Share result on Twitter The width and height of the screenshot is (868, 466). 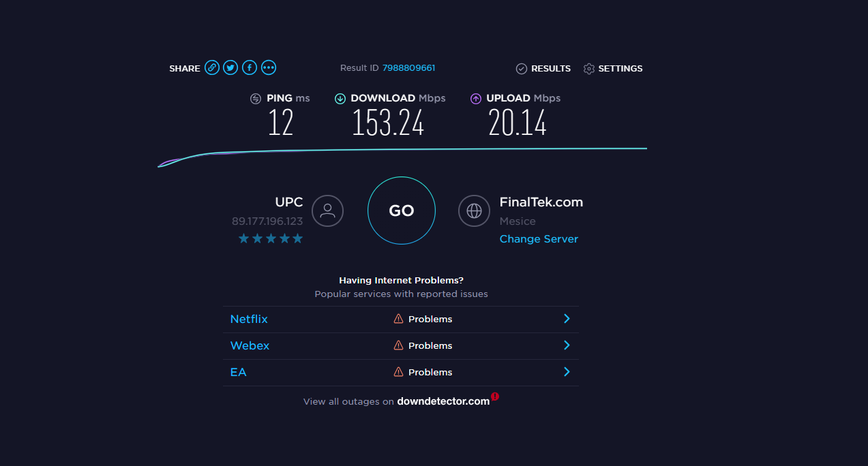pos(231,67)
